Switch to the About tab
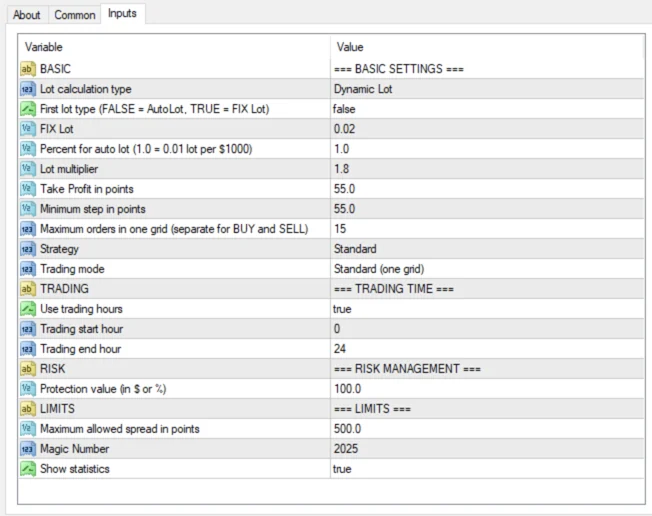 click(27, 15)
